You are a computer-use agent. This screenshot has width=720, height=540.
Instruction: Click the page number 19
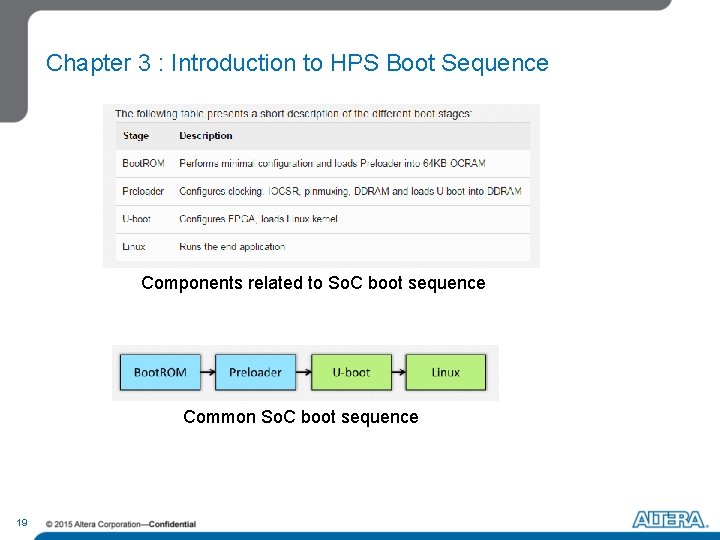(x=22, y=523)
